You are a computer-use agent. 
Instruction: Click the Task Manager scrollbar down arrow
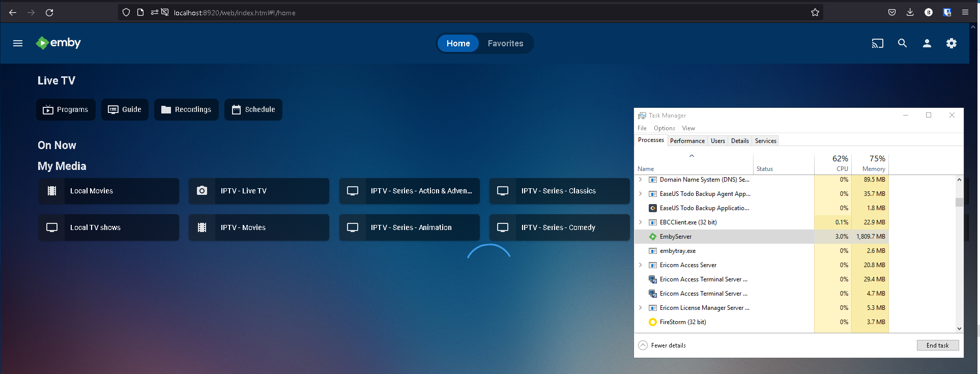(959, 329)
